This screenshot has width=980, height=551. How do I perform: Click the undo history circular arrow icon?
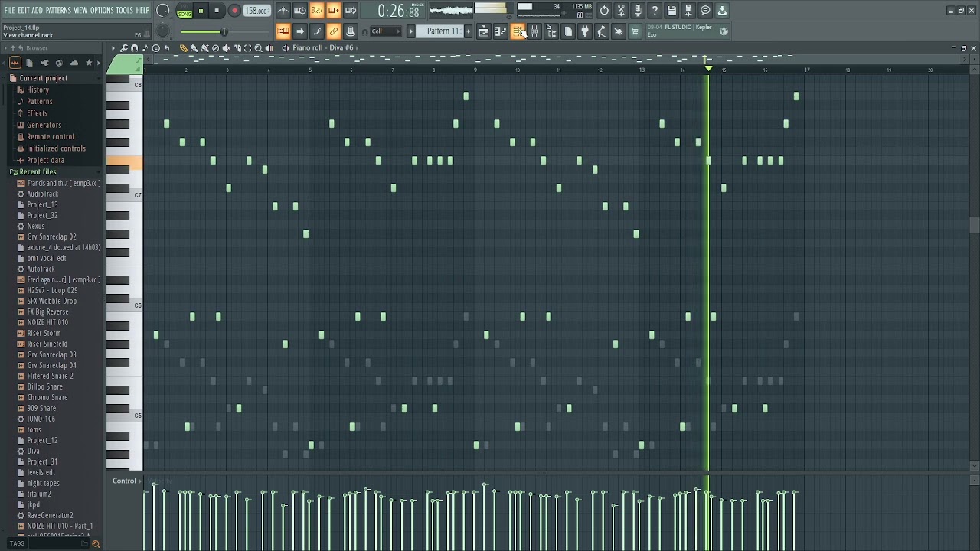pos(604,11)
